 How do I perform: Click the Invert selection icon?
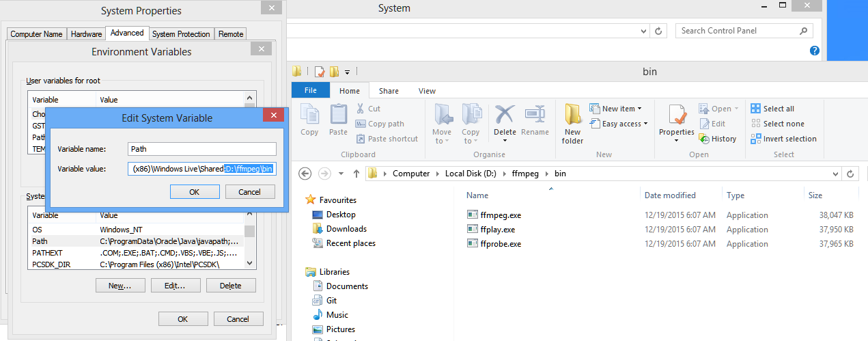tap(756, 139)
